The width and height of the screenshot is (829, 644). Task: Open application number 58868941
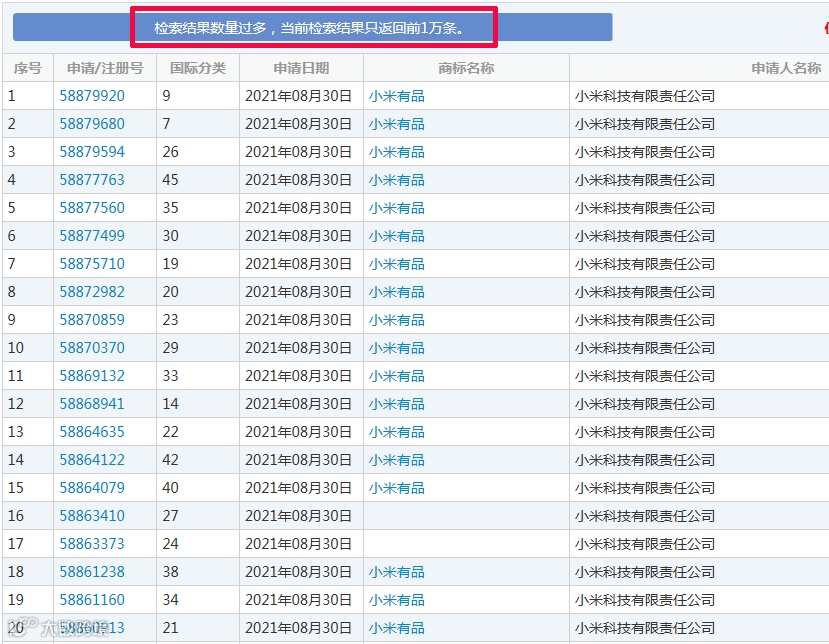pos(92,404)
